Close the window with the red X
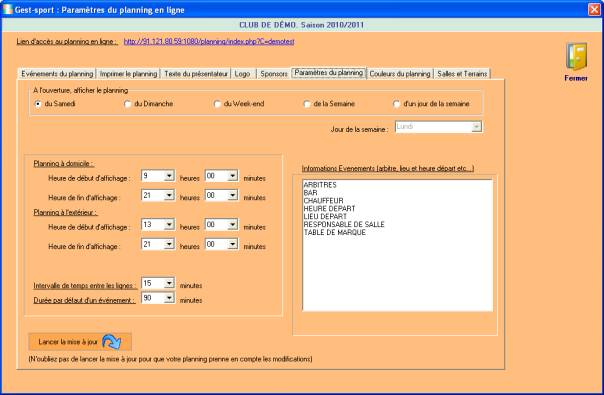 594,9
